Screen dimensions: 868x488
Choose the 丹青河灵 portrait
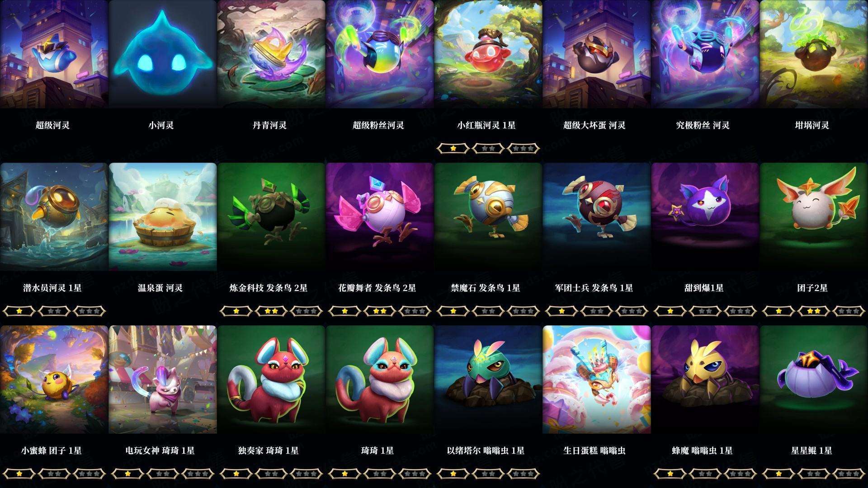tap(271, 54)
